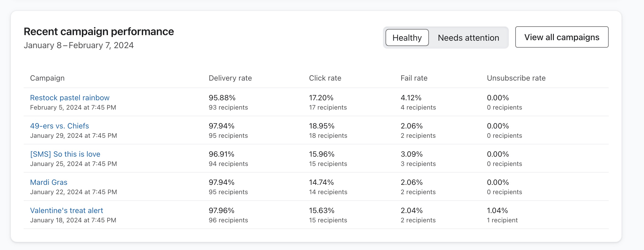Sort by the Unsubscribe rate column
Image resolution: width=644 pixels, height=250 pixels.
coord(516,78)
